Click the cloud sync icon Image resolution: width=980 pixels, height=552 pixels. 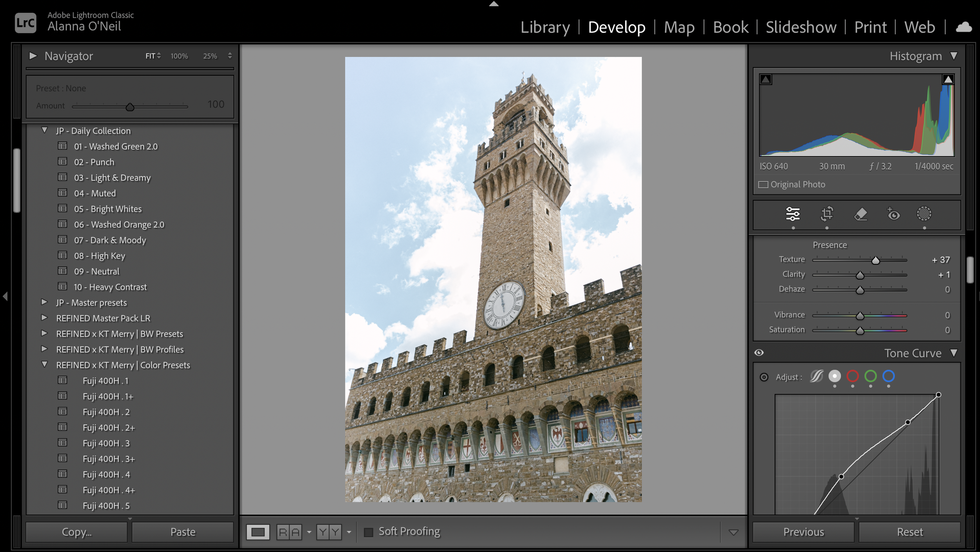pyautogui.click(x=964, y=27)
